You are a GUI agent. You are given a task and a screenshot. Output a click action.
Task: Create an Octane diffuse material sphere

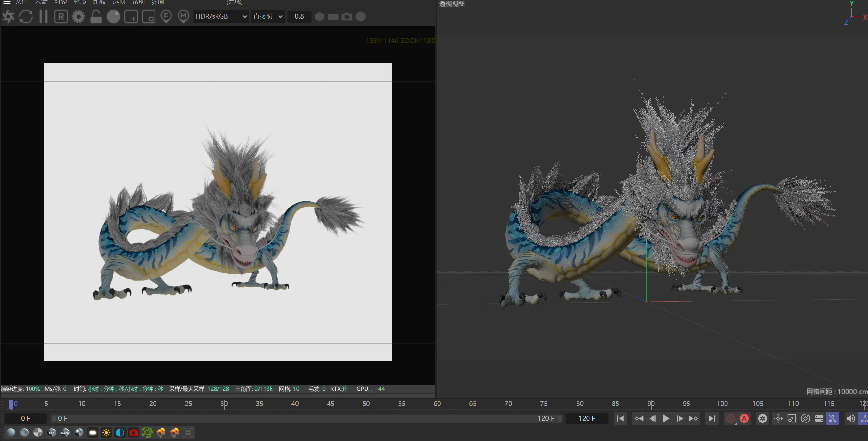(11, 433)
